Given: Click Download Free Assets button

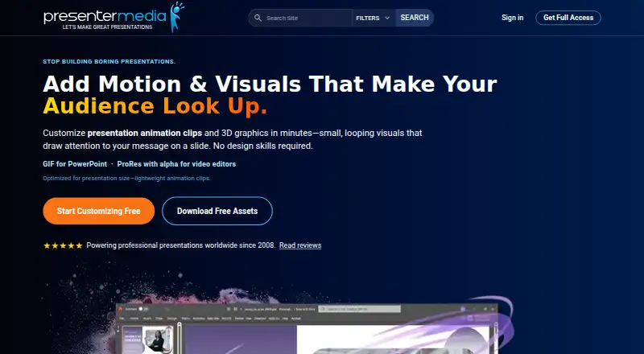Looking at the screenshot, I should click(217, 211).
